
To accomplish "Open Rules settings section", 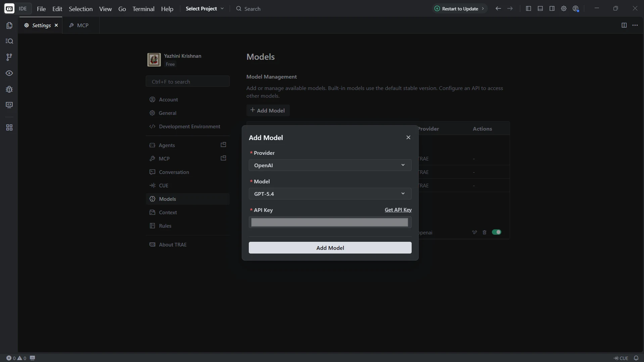I will click(188, 226).
